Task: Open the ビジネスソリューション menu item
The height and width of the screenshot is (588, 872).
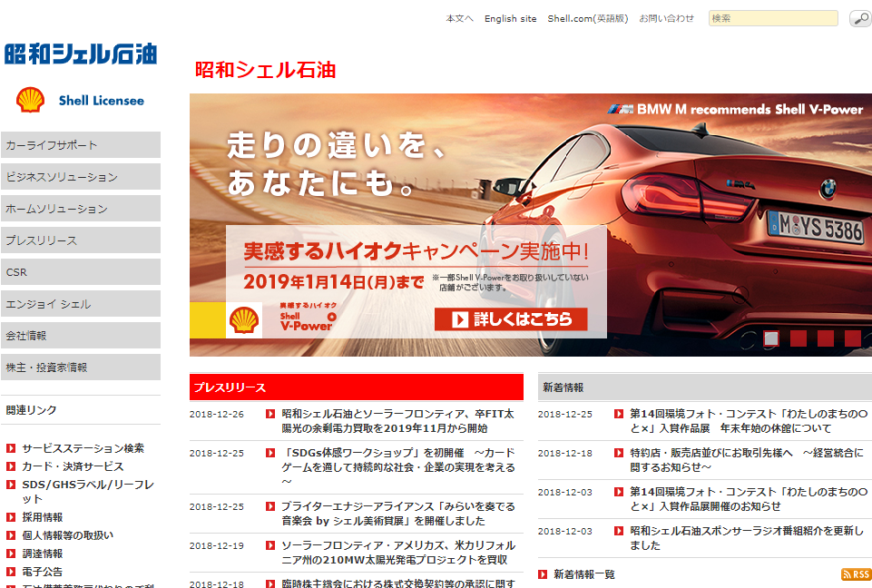Action: [81, 177]
